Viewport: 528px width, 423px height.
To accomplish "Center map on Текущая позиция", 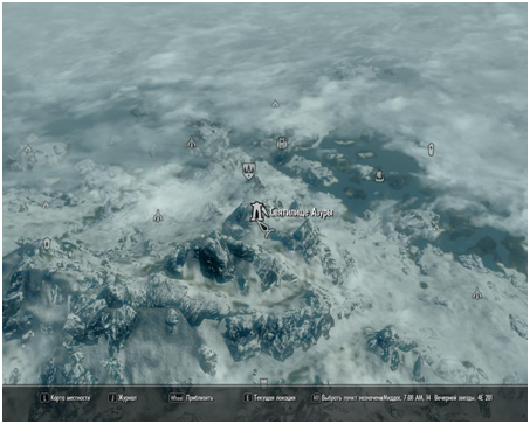I will (x=270, y=398).
